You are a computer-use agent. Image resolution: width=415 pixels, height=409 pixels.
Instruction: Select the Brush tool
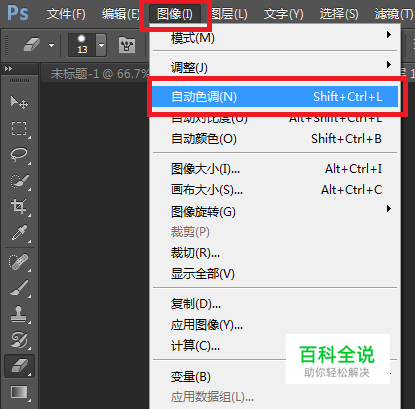[x=19, y=288]
